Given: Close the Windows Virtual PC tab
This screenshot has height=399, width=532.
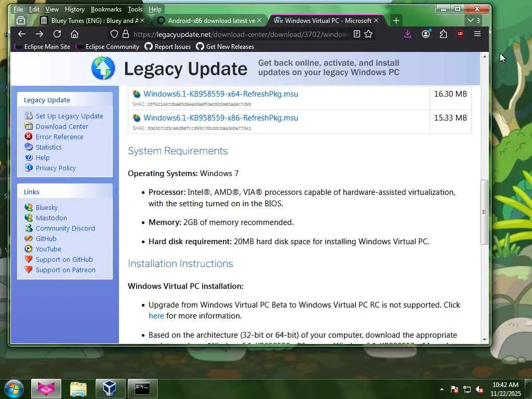Looking at the screenshot, I should point(376,20).
